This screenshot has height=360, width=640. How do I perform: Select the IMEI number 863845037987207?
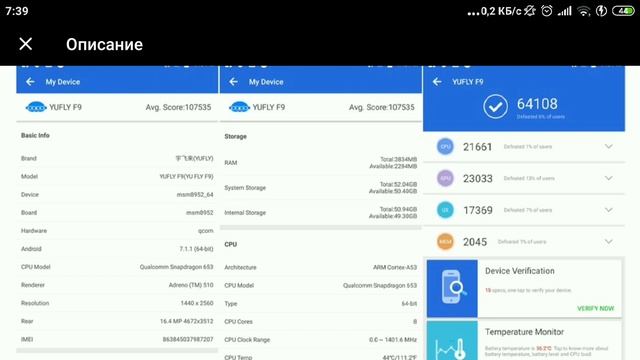tap(188, 339)
